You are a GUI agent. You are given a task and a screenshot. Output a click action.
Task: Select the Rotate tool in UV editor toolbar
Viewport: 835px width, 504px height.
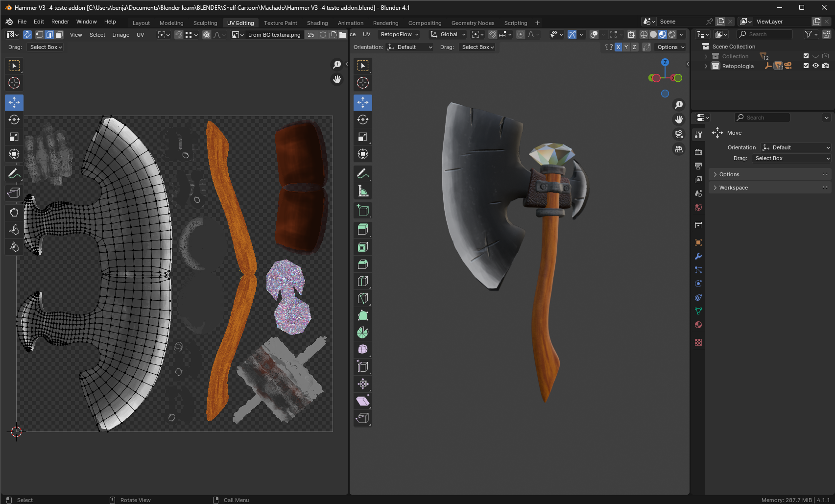point(14,120)
